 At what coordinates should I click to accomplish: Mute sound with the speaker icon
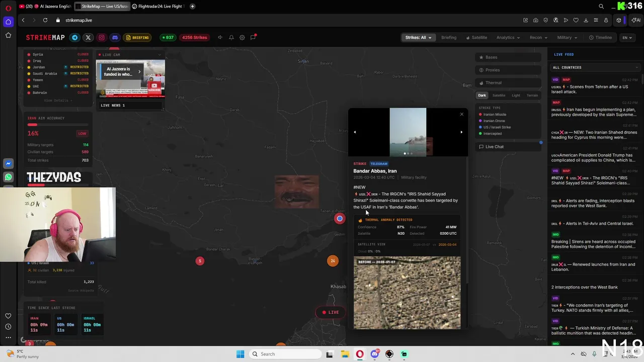220,37
